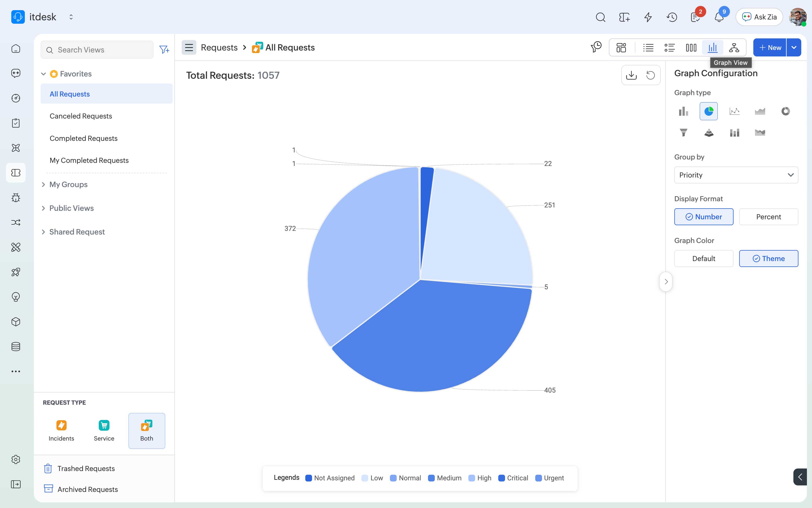Set graph color to Default

(704, 258)
